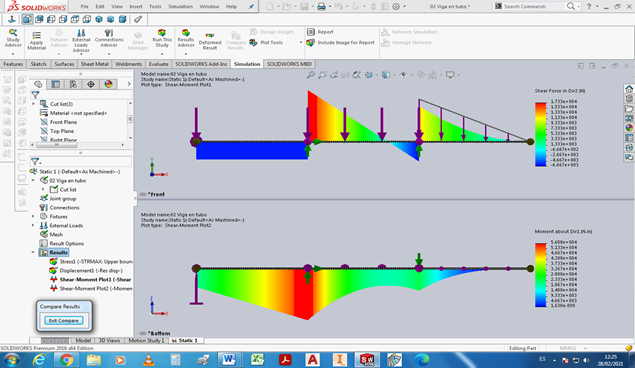Open the DisplayManager tab in the feature tree

pos(108,84)
